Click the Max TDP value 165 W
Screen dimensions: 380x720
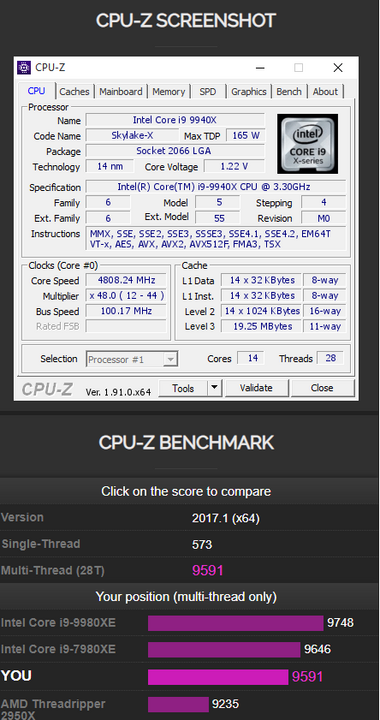246,135
